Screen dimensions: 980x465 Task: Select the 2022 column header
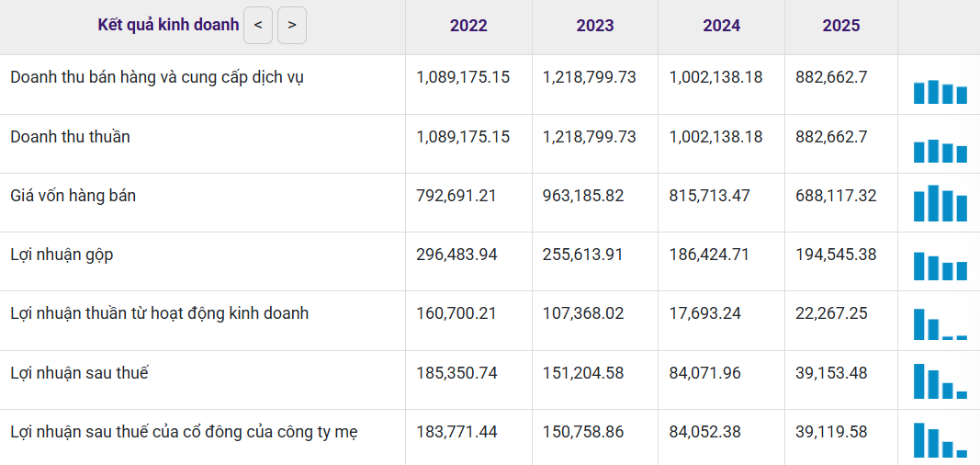tap(468, 26)
